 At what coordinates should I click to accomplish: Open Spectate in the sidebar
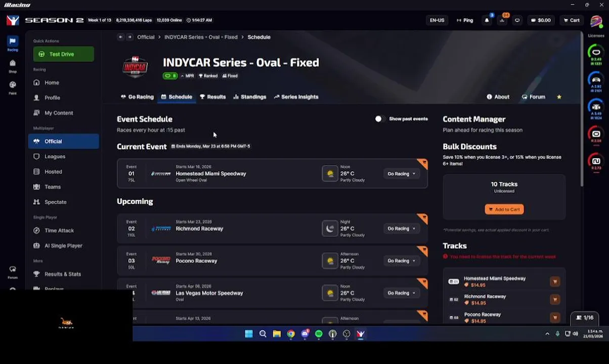pyautogui.click(x=63, y=202)
